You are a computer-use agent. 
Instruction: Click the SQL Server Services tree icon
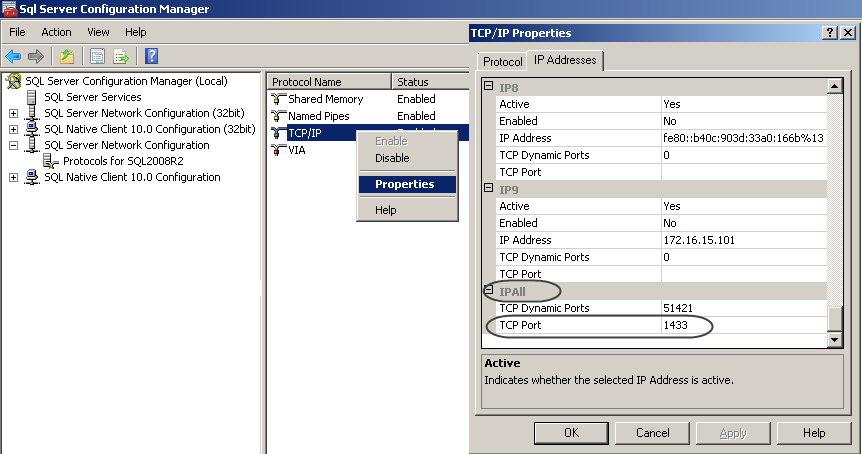(x=32, y=97)
